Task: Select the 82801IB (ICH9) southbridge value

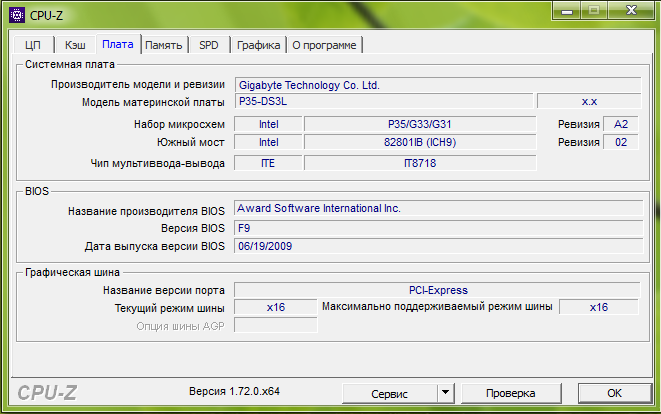Action: 420,142
